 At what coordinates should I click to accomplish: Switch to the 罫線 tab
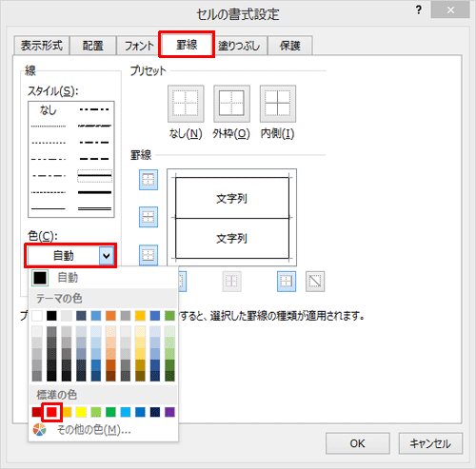[187, 45]
